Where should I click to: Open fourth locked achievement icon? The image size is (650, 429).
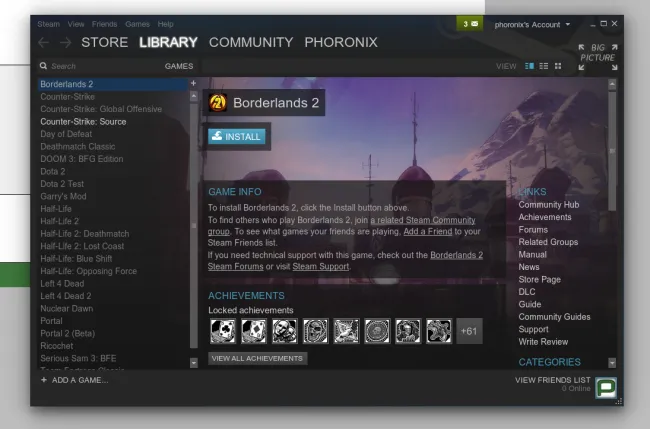point(315,331)
